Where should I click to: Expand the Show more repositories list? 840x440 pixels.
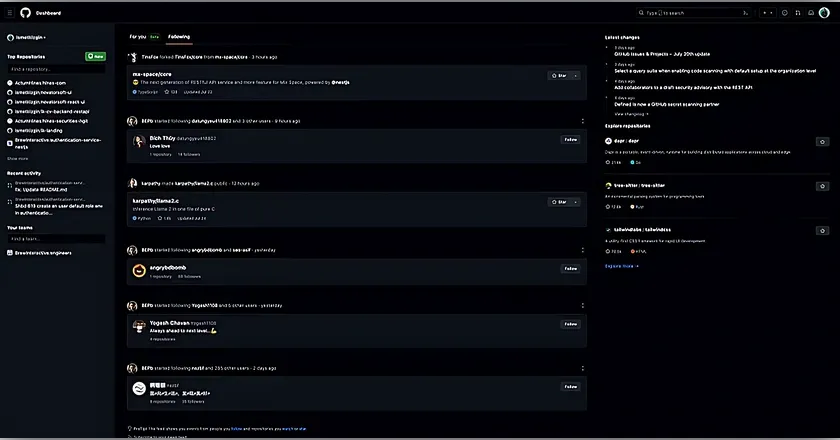18,158
